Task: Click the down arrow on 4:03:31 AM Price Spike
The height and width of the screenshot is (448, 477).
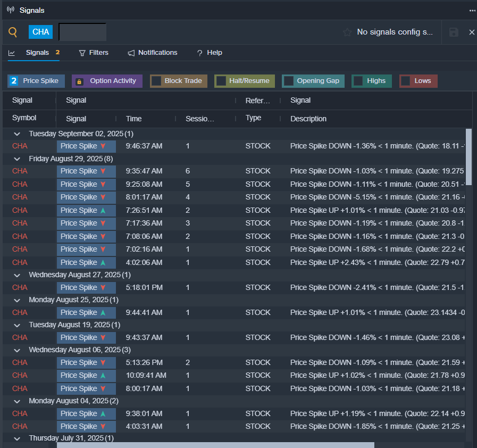Action: point(103,426)
